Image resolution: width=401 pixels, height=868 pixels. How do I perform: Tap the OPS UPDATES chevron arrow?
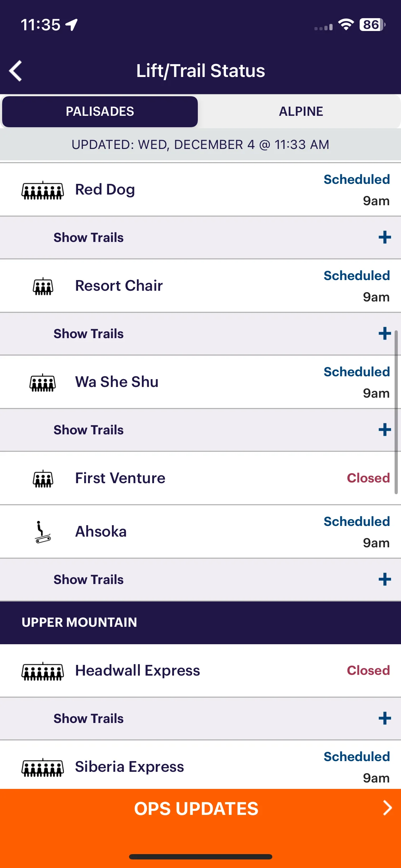point(387,808)
